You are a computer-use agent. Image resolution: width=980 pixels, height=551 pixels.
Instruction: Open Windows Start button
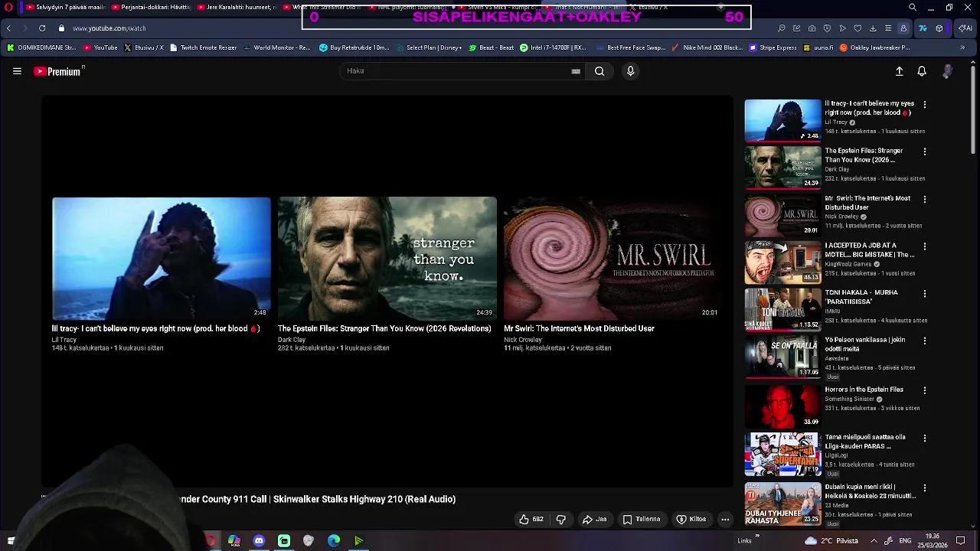tap(11, 541)
